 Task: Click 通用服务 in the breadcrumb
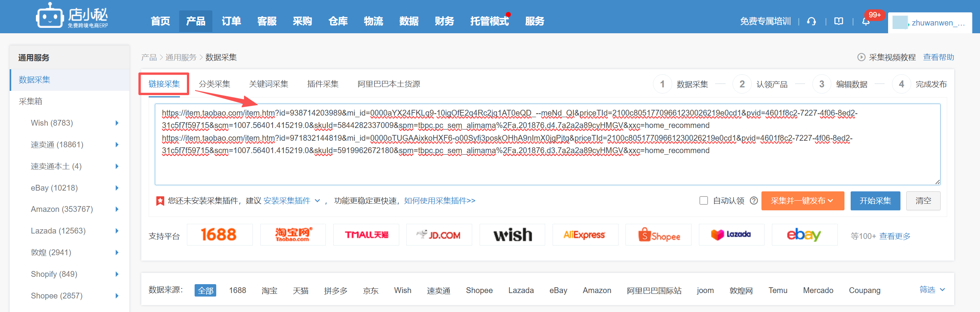click(x=181, y=57)
